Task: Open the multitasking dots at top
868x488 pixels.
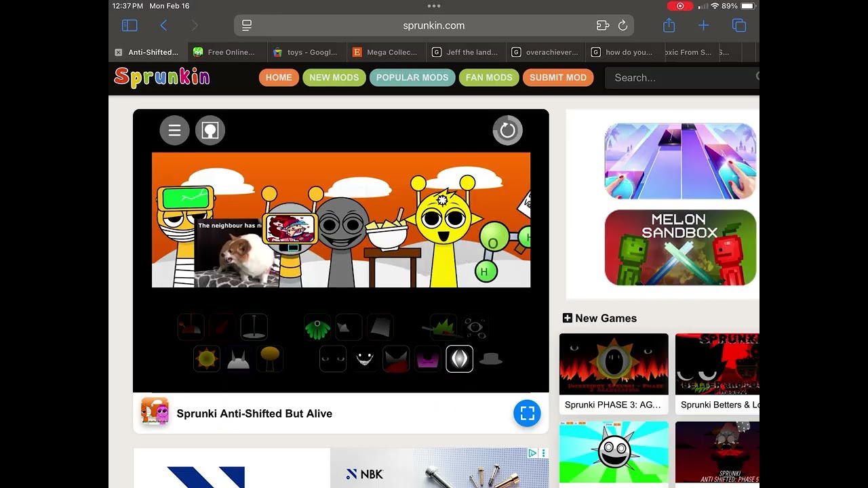Action: click(434, 6)
